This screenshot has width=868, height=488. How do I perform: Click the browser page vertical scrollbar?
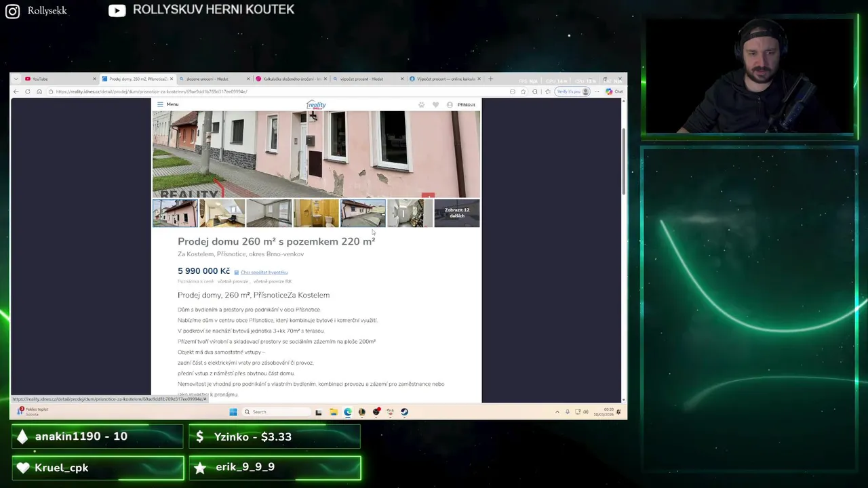tap(624, 160)
